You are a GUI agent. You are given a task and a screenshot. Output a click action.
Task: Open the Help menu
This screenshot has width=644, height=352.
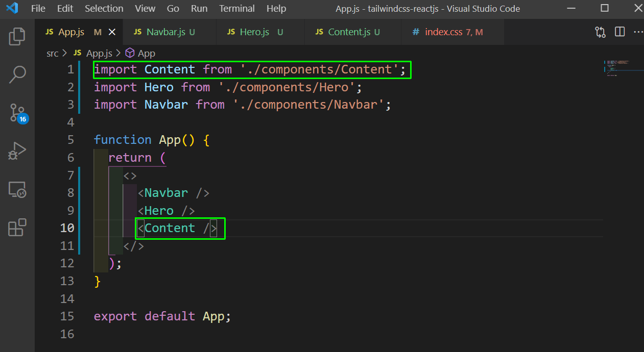click(x=276, y=9)
